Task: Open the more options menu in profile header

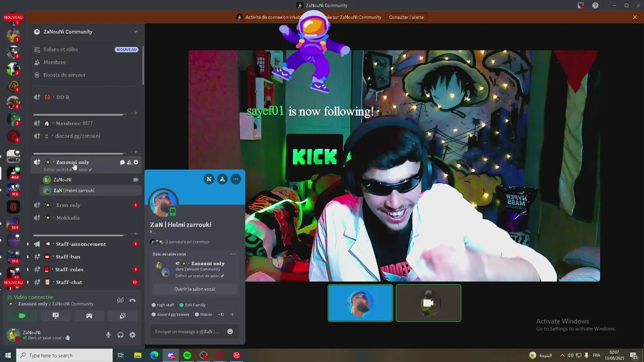Action: [235, 179]
